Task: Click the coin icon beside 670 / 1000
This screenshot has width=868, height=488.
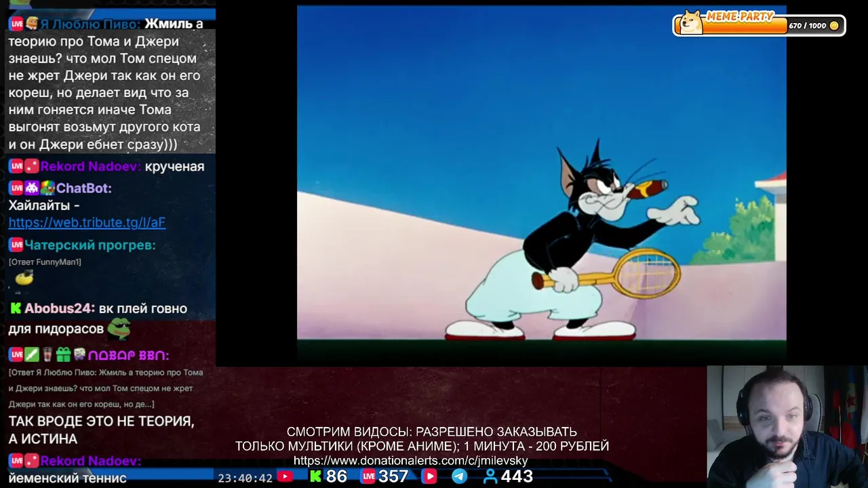Action: (834, 26)
